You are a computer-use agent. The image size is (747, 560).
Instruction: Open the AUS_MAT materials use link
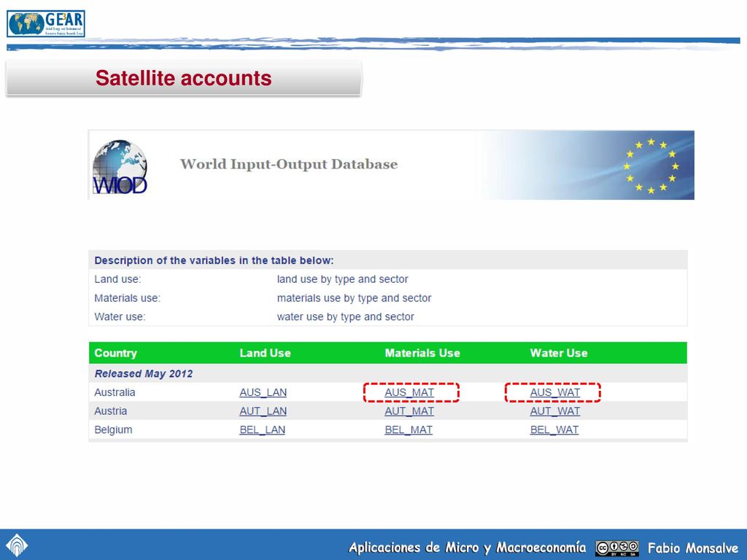(409, 392)
